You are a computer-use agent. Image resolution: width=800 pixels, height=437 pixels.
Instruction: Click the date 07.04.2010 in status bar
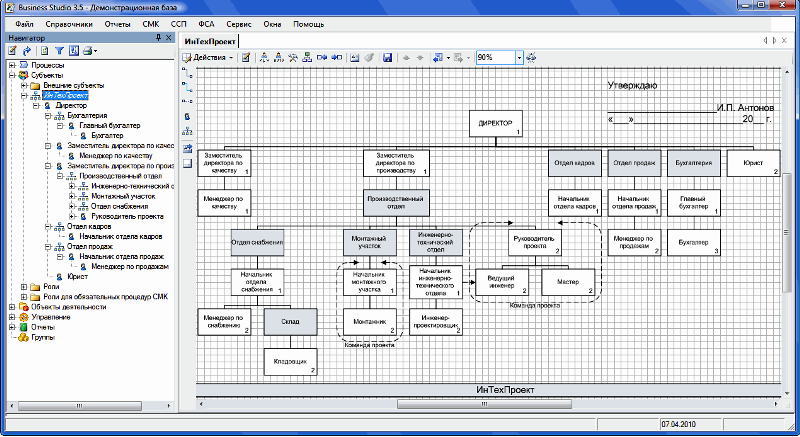(678, 424)
